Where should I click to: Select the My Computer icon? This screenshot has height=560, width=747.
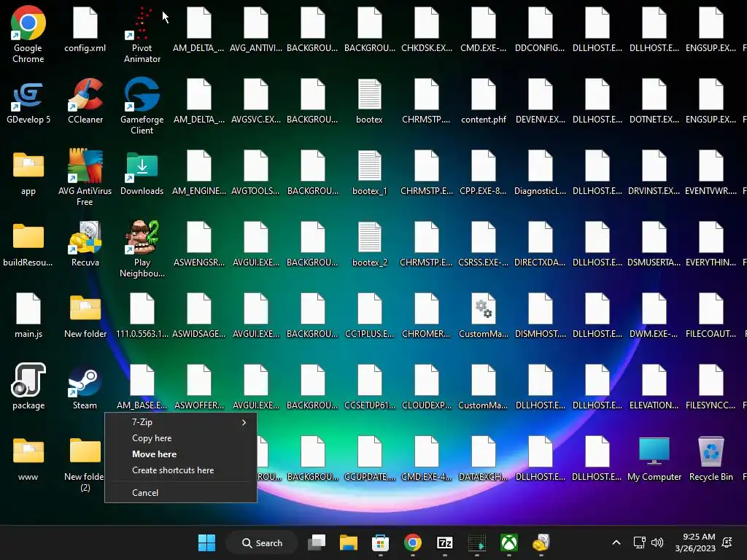pyautogui.click(x=654, y=459)
